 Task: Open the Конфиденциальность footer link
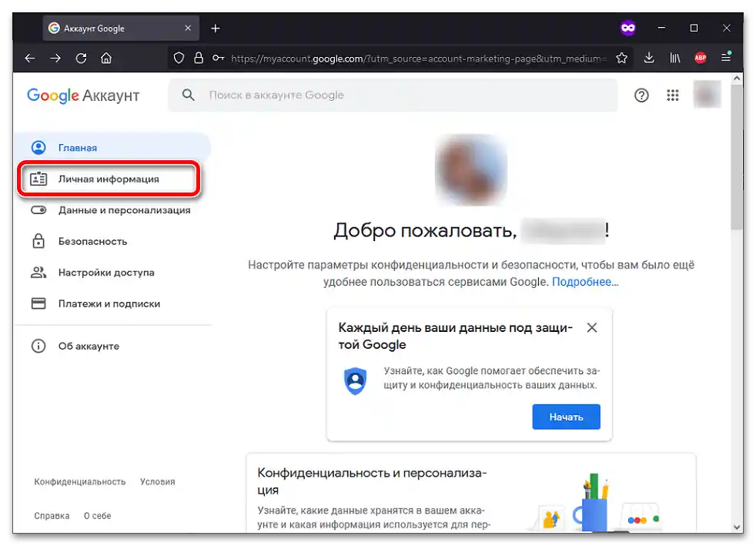pos(79,481)
